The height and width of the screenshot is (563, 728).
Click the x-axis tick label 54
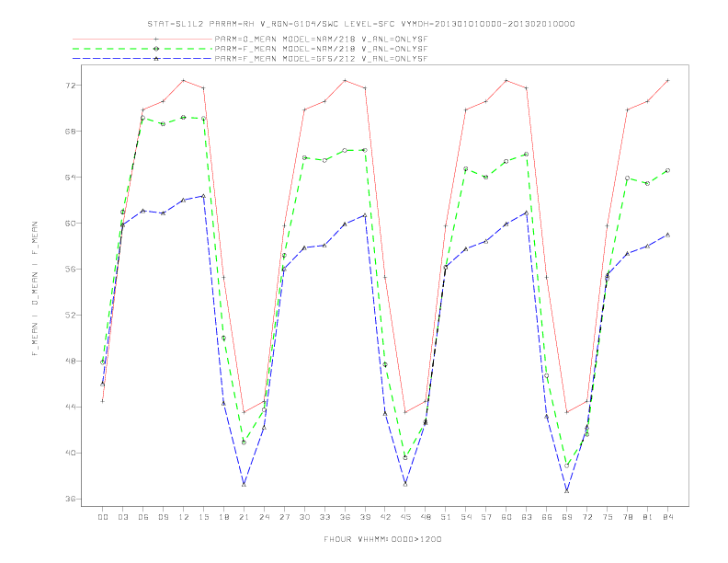(466, 517)
